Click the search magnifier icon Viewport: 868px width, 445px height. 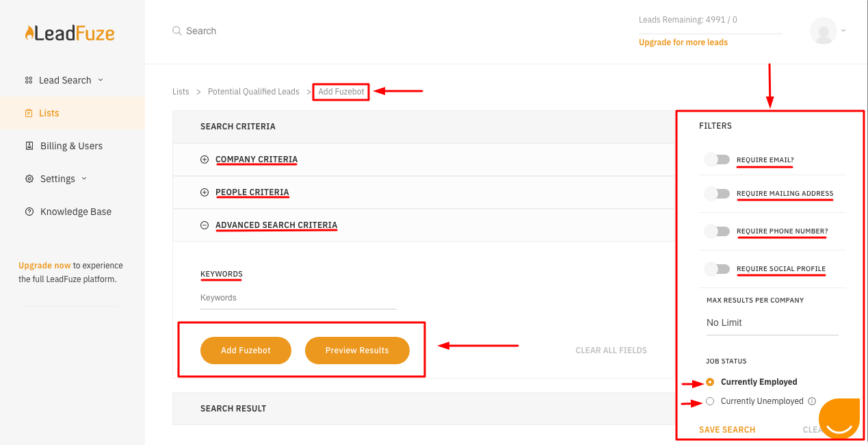click(177, 31)
